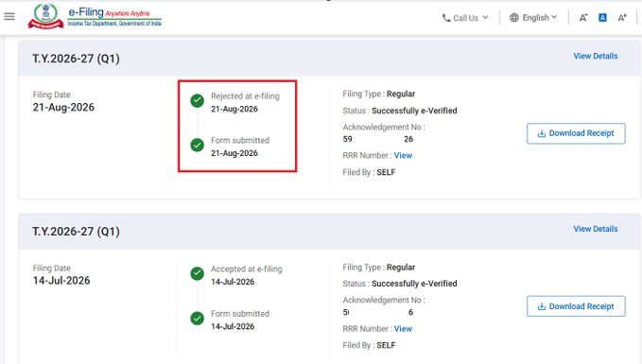View RRR Number for the 21-Aug-2026 filing
This screenshot has width=642, height=364.
coord(403,156)
